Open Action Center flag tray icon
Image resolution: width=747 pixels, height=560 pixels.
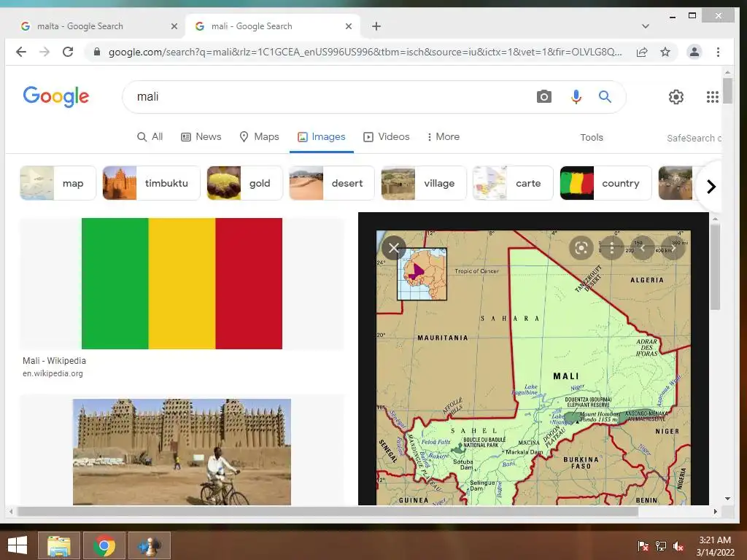tap(643, 546)
